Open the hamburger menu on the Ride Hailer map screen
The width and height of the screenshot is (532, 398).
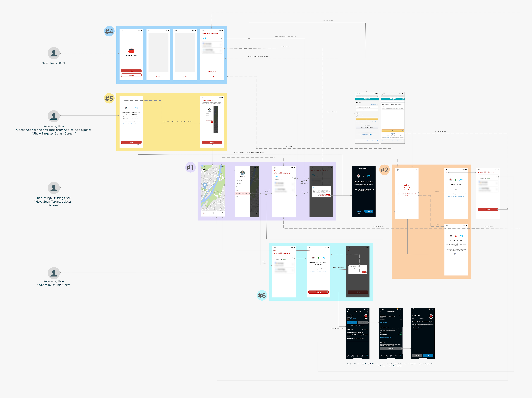pos(204,170)
